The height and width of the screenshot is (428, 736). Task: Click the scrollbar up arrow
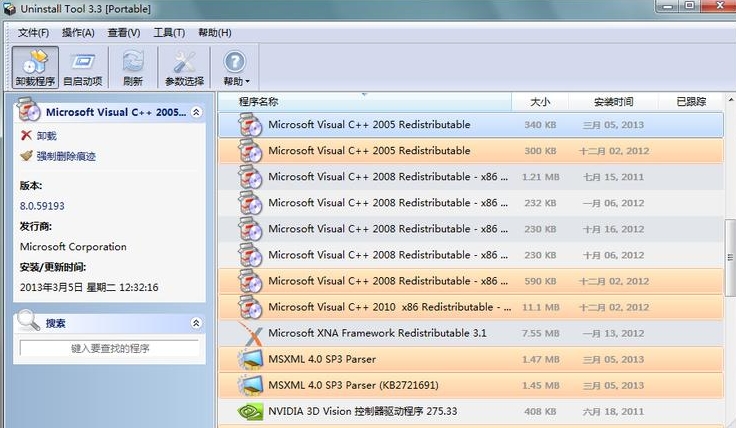(x=730, y=100)
